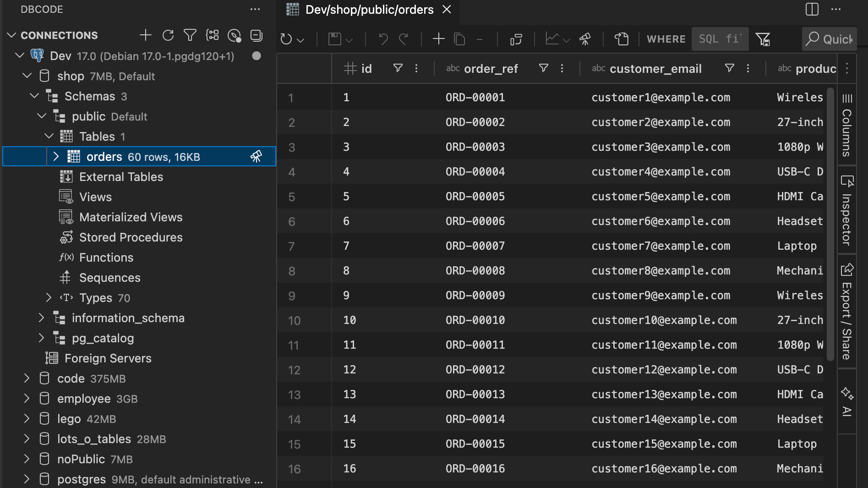Expand the orders table node
The width and height of the screenshot is (868, 488).
56,156
